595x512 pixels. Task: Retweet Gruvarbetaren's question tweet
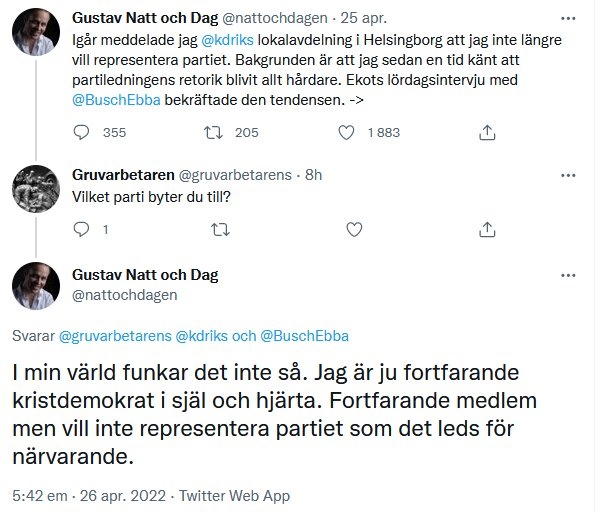[x=220, y=229]
